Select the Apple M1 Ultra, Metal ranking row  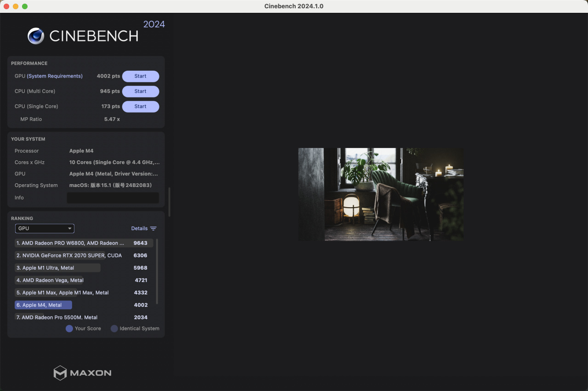[84, 268]
